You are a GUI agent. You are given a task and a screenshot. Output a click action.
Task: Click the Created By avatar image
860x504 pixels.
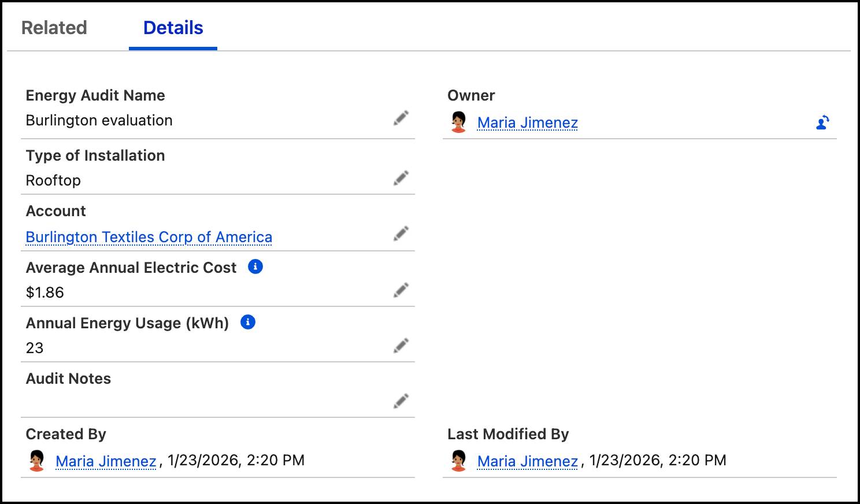coord(38,461)
